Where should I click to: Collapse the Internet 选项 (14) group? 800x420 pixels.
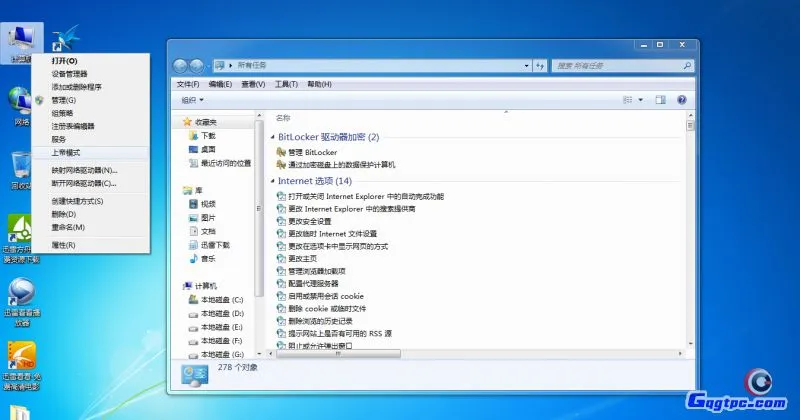click(x=272, y=181)
